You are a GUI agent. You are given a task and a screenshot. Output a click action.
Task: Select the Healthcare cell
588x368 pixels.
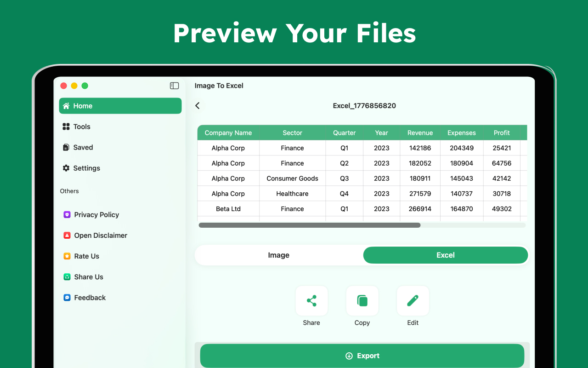tap(293, 194)
